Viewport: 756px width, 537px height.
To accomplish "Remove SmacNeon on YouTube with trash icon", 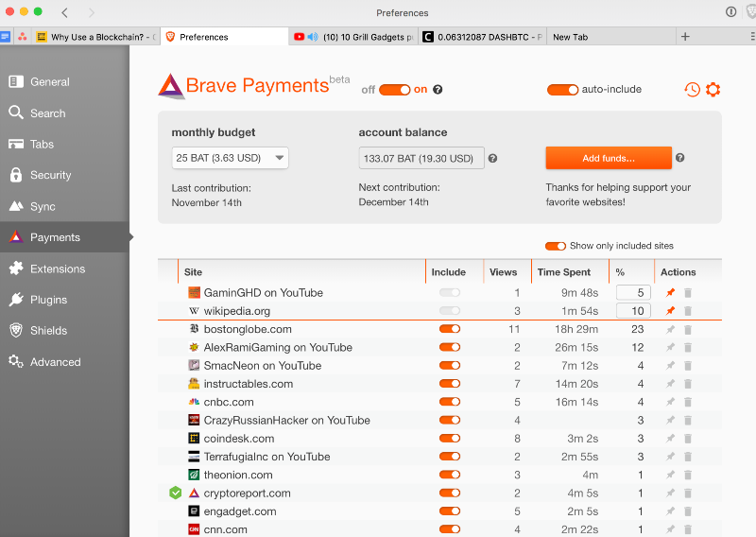I will (x=688, y=366).
